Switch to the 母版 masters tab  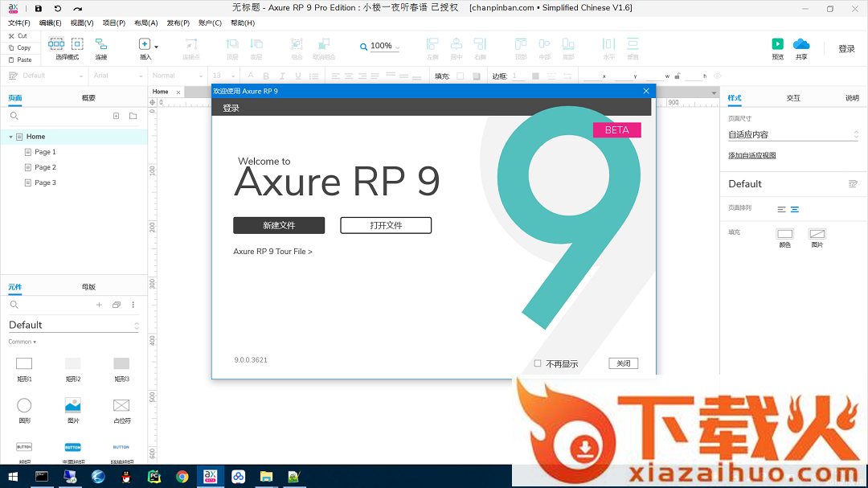coord(88,287)
